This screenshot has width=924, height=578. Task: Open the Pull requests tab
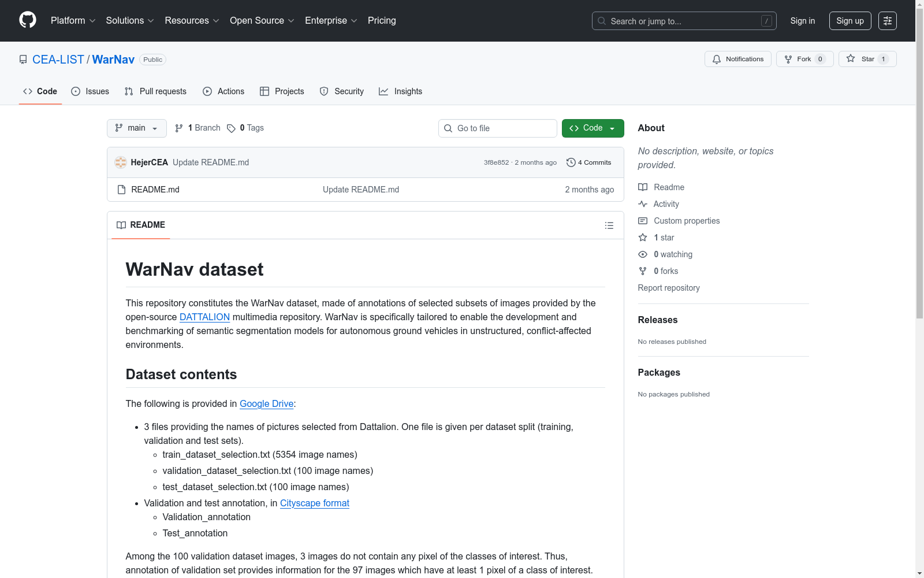(x=155, y=91)
